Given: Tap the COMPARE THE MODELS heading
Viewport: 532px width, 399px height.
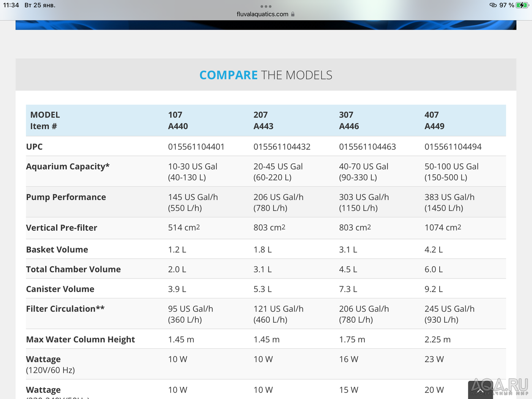Looking at the screenshot, I should coord(266,75).
